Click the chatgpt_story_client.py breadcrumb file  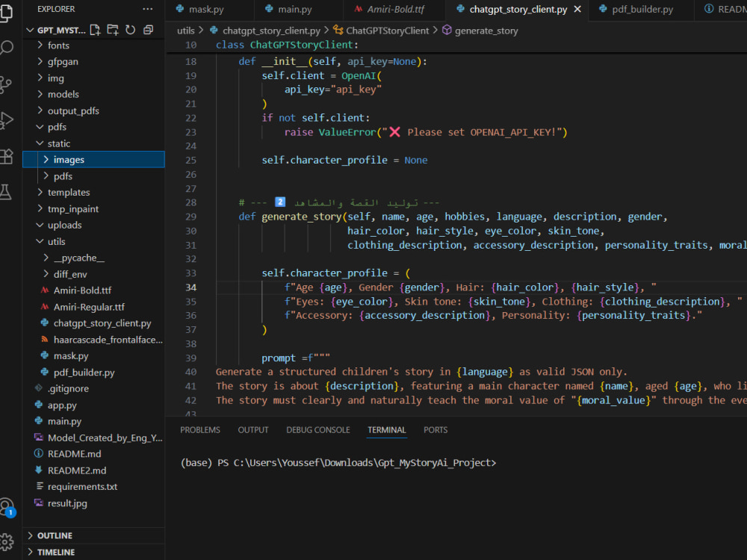click(265, 31)
